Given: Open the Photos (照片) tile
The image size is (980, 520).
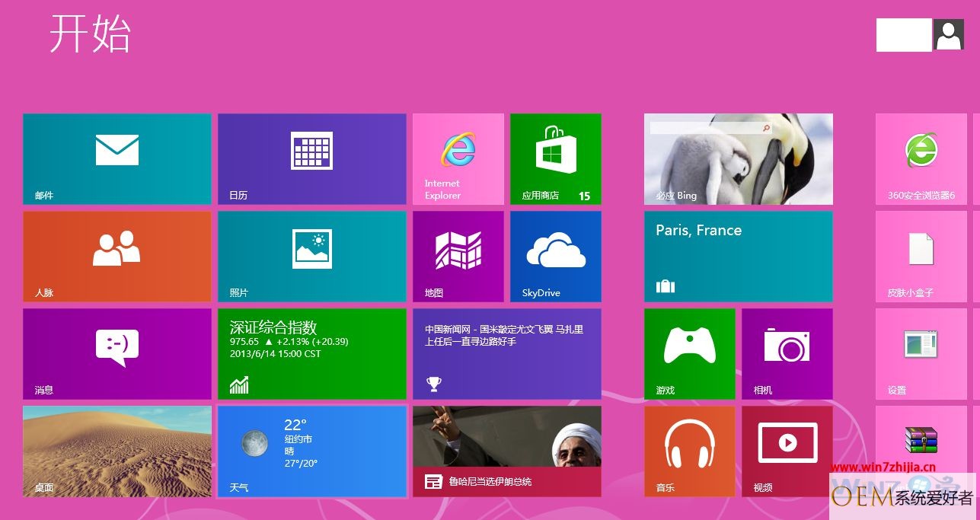Looking at the screenshot, I should (x=312, y=257).
